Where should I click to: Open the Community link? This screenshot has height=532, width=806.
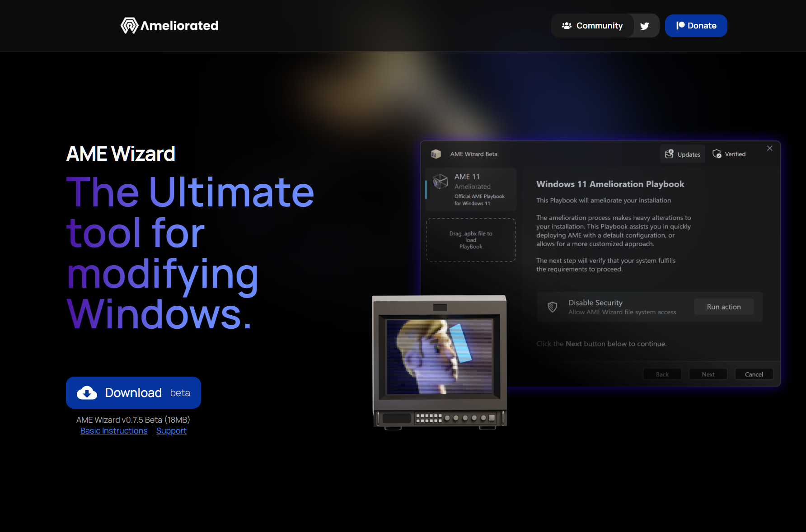point(592,26)
